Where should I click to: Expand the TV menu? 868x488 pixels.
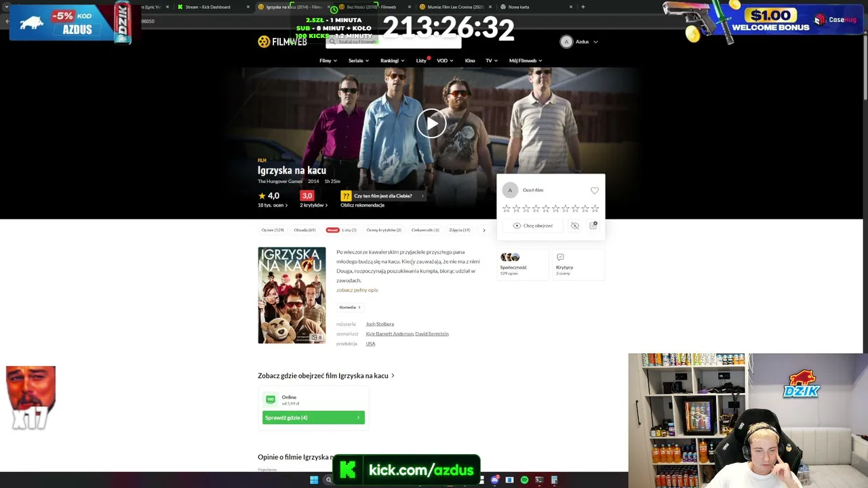492,61
